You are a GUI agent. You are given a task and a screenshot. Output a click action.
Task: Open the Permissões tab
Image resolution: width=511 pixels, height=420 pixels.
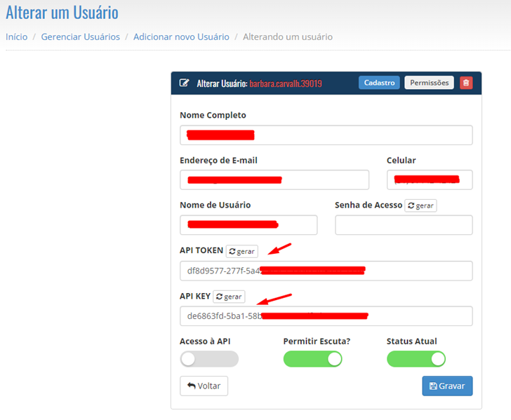click(x=429, y=83)
